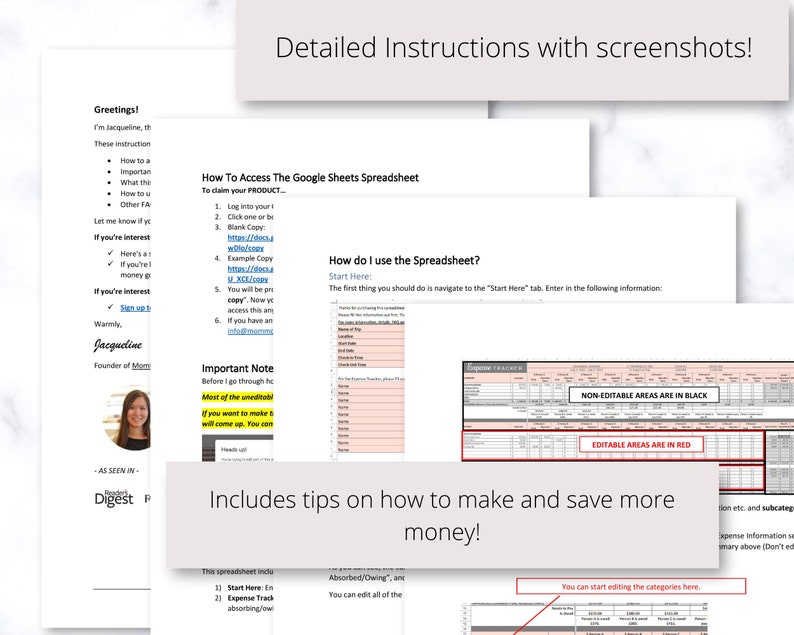Click the 'Editable areas are in red' label

point(641,445)
